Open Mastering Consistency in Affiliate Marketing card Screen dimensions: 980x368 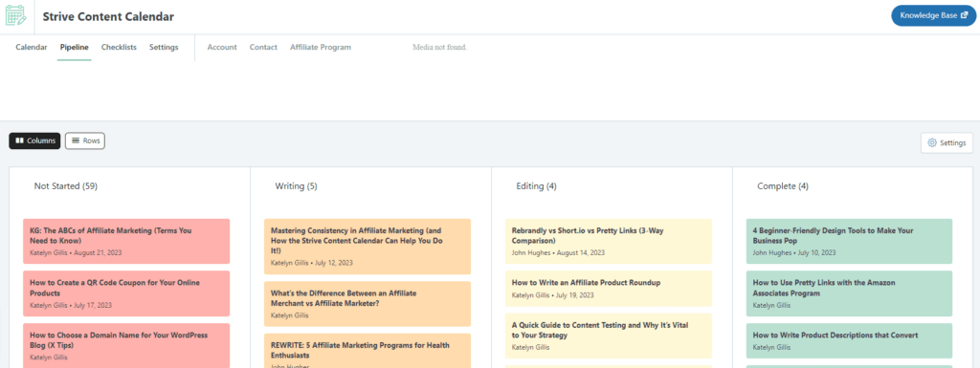[367, 247]
